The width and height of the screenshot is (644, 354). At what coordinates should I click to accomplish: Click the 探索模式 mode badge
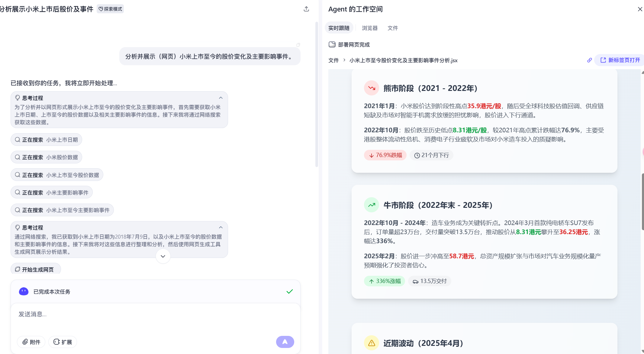point(110,9)
